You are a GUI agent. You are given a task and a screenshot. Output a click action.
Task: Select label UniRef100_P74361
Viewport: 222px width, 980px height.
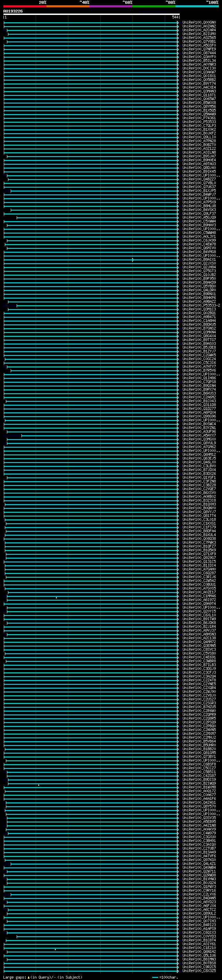click(x=199, y=118)
